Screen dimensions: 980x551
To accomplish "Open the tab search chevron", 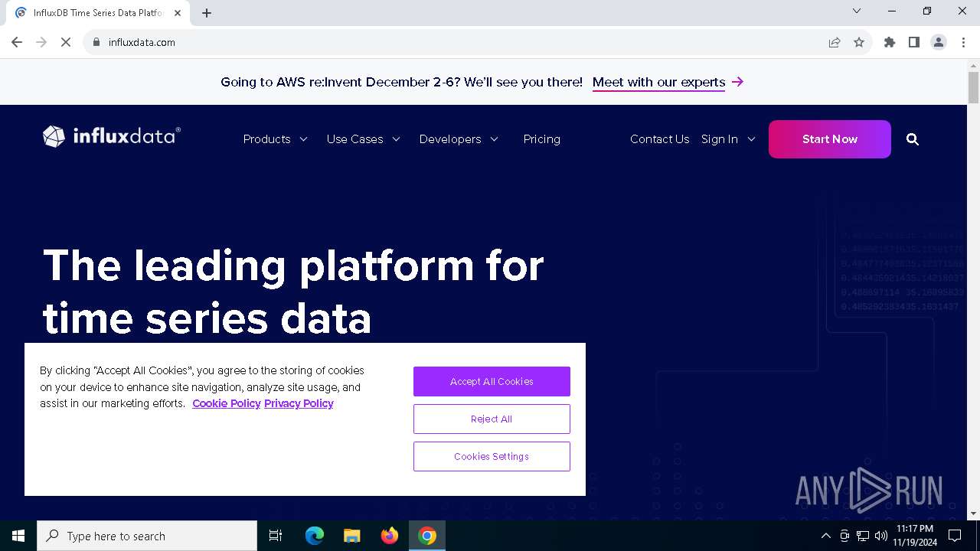I will (x=857, y=11).
